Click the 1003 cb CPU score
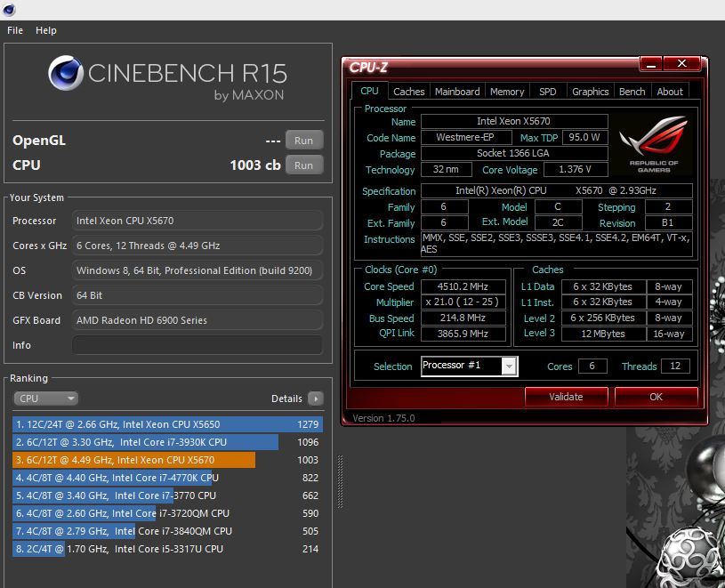725x588 pixels. pos(255,165)
